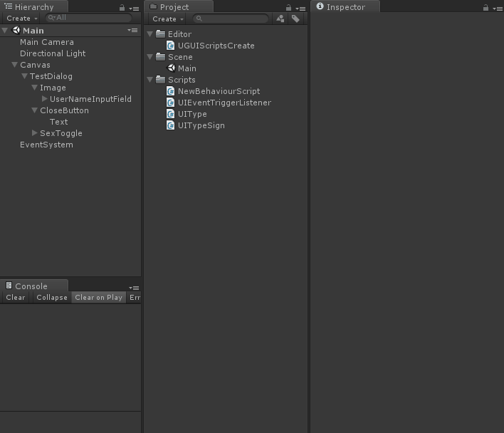Image resolution: width=504 pixels, height=433 pixels.
Task: Expand the SexToggle object
Action: pyautogui.click(x=35, y=132)
